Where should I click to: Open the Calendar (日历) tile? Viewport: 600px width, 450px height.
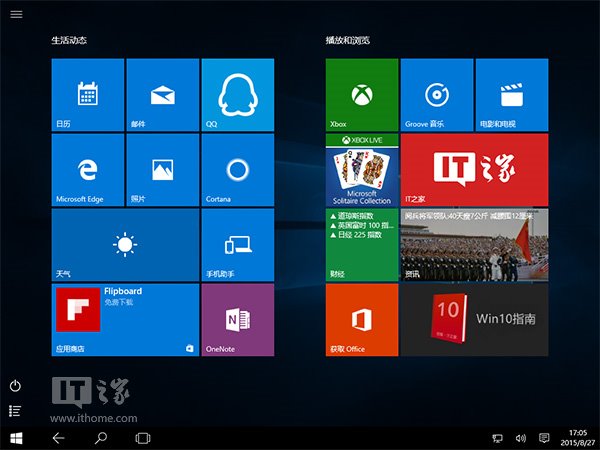(x=87, y=94)
